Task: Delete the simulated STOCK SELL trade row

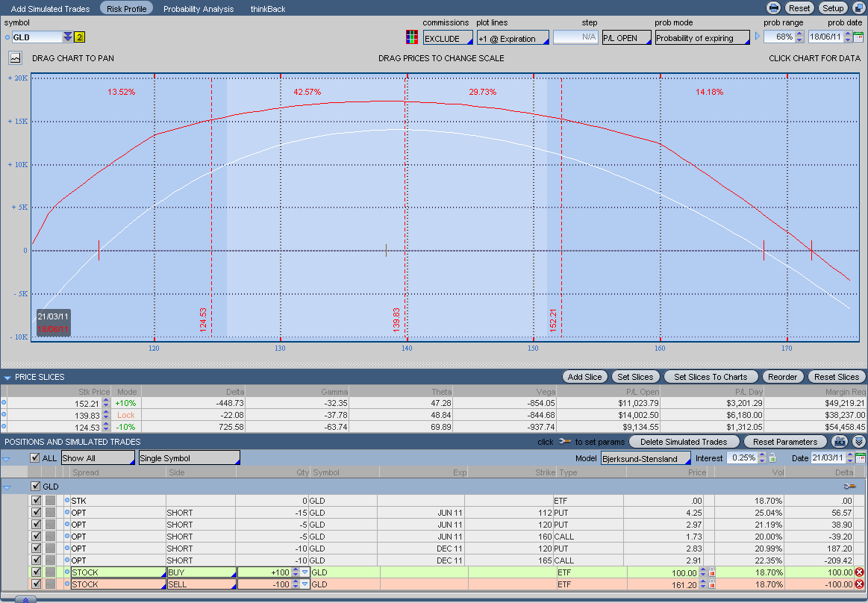Action: [859, 584]
